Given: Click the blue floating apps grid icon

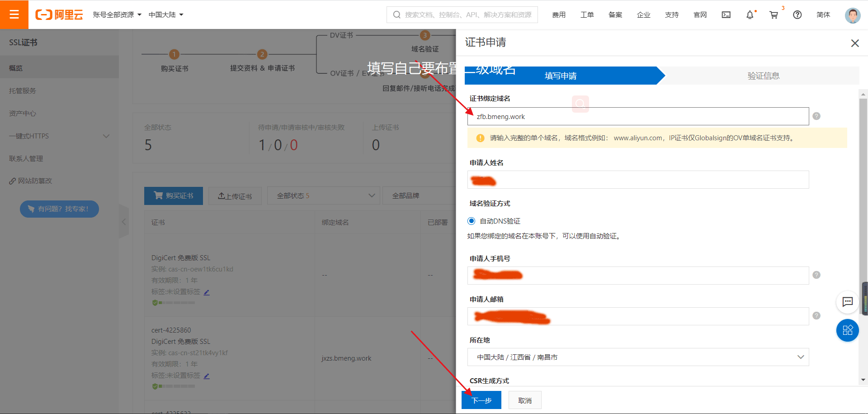Looking at the screenshot, I should coord(847,330).
